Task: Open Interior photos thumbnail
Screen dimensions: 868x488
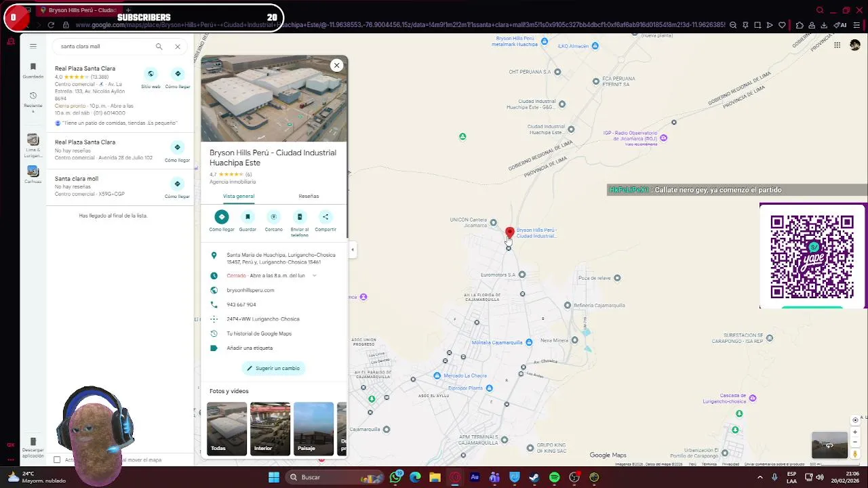Action: [x=270, y=428]
